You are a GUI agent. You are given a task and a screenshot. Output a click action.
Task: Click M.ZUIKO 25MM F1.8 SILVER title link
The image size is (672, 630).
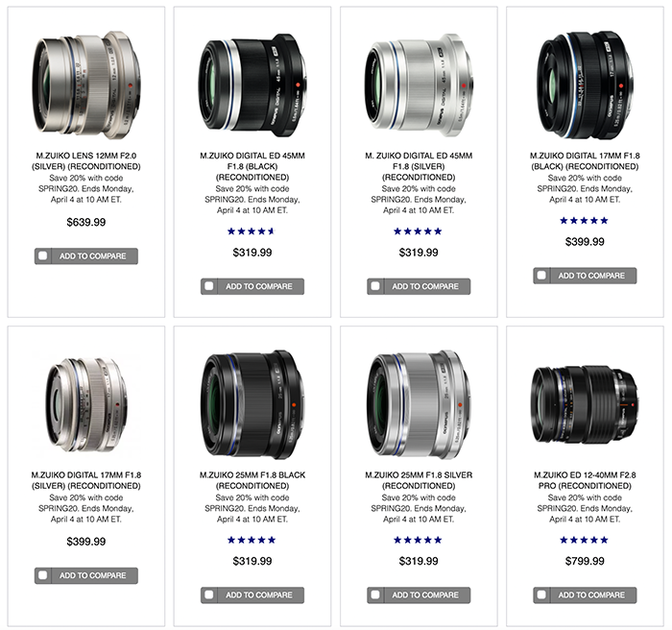(x=419, y=480)
